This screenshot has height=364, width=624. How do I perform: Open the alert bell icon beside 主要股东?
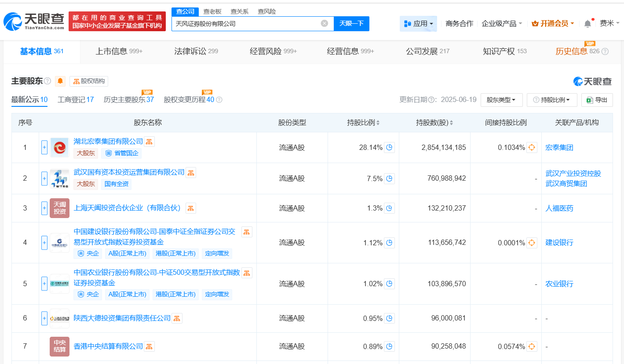coord(60,81)
